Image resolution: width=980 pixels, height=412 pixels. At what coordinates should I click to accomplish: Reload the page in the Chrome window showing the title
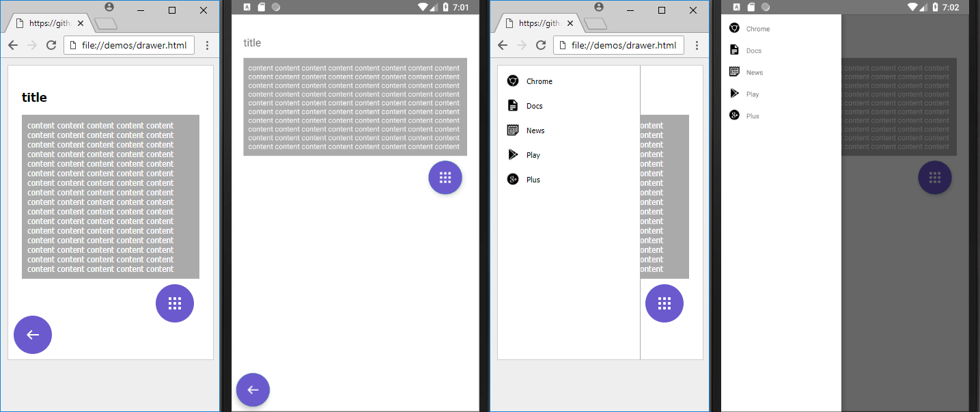click(x=51, y=45)
